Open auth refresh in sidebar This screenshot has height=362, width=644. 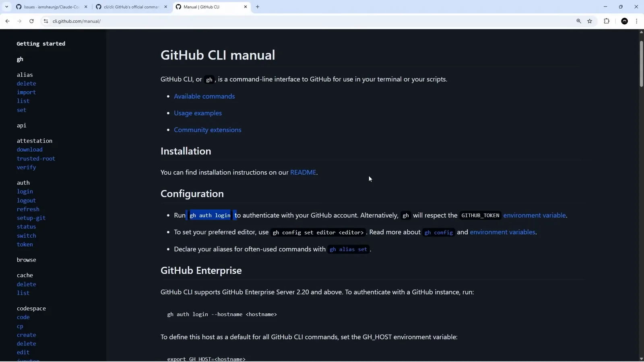(x=28, y=209)
